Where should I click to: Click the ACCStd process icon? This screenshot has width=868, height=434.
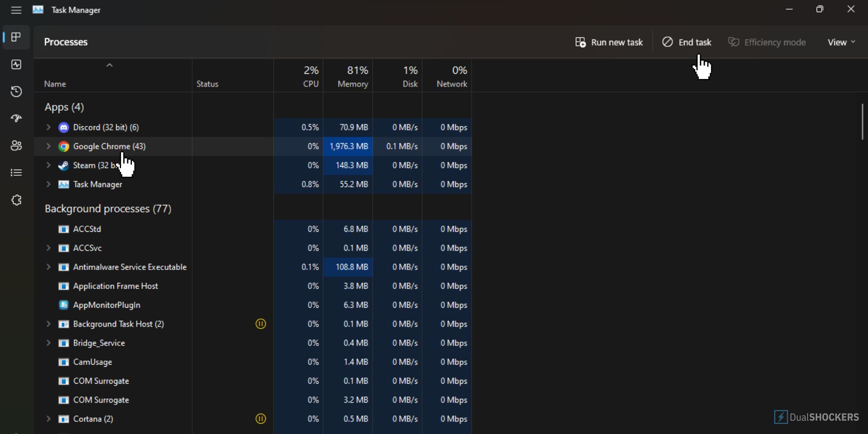pos(63,229)
